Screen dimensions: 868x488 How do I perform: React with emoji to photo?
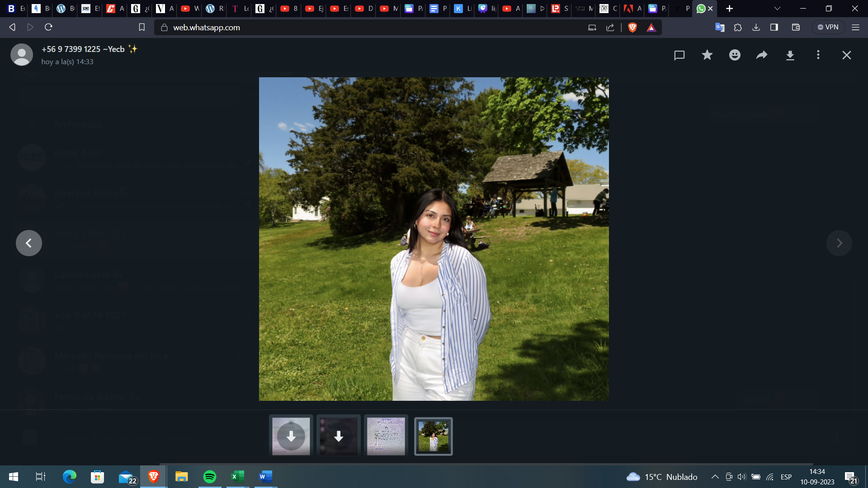(x=735, y=55)
